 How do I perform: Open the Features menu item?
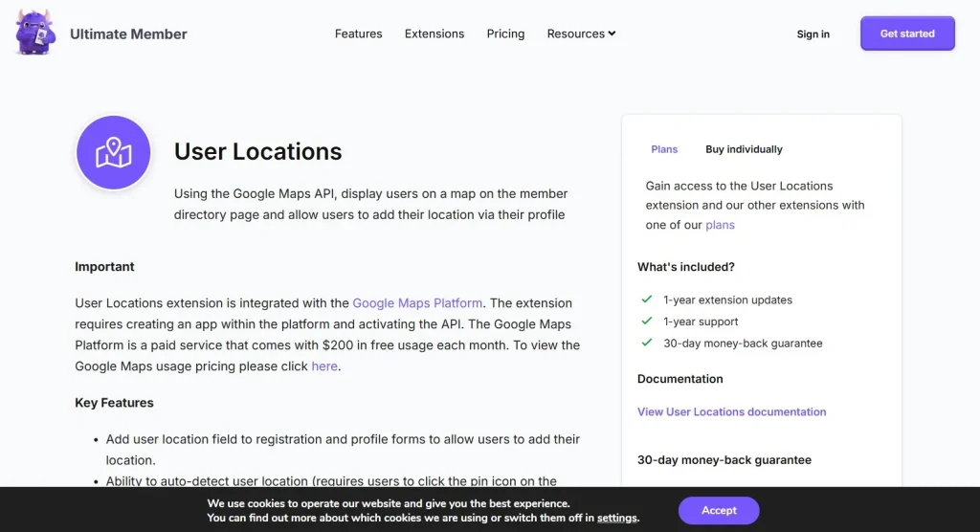point(358,33)
